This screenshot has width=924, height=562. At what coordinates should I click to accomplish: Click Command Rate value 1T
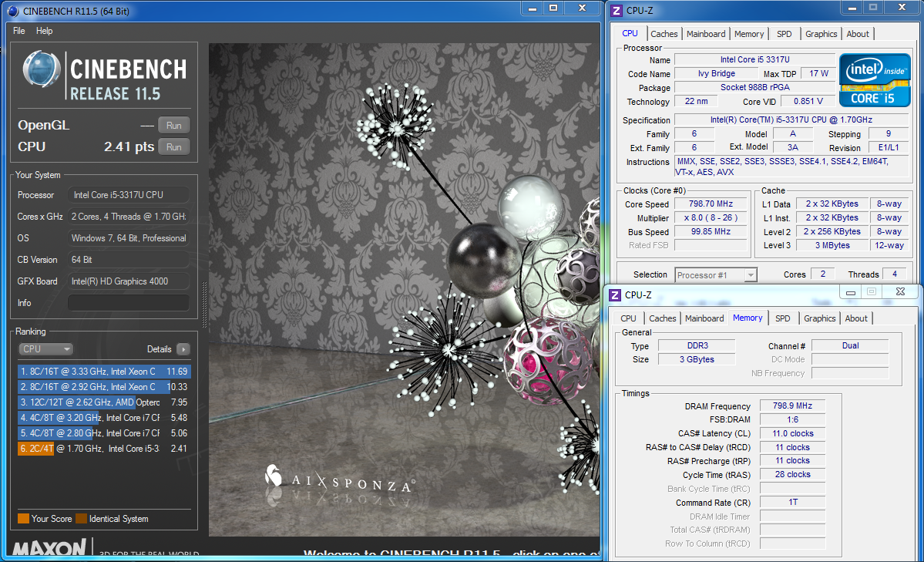pos(792,502)
